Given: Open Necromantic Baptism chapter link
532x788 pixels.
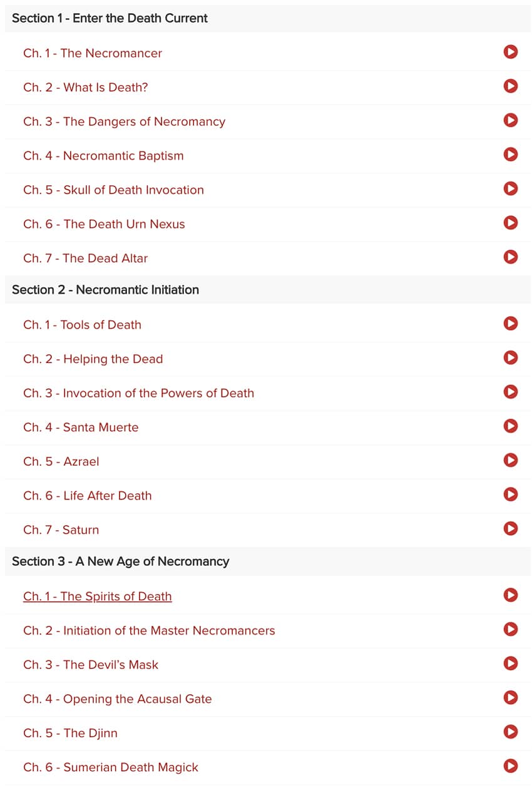Looking at the screenshot, I should click(103, 156).
